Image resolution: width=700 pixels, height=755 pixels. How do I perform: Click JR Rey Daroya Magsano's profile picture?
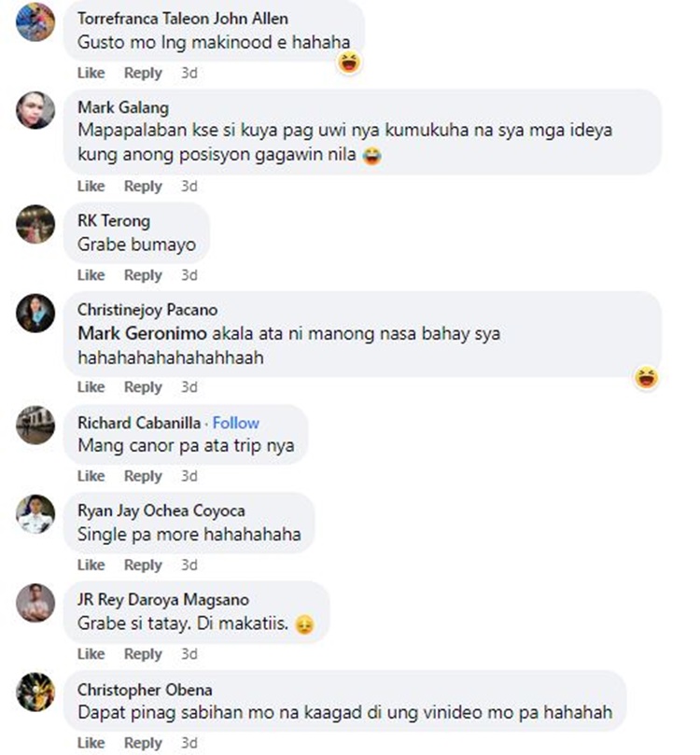[x=35, y=603]
